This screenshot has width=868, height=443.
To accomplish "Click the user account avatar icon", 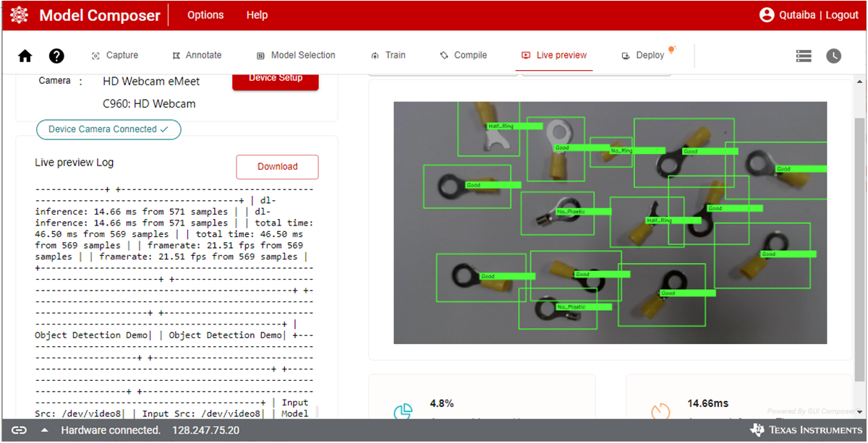I will coord(767,15).
